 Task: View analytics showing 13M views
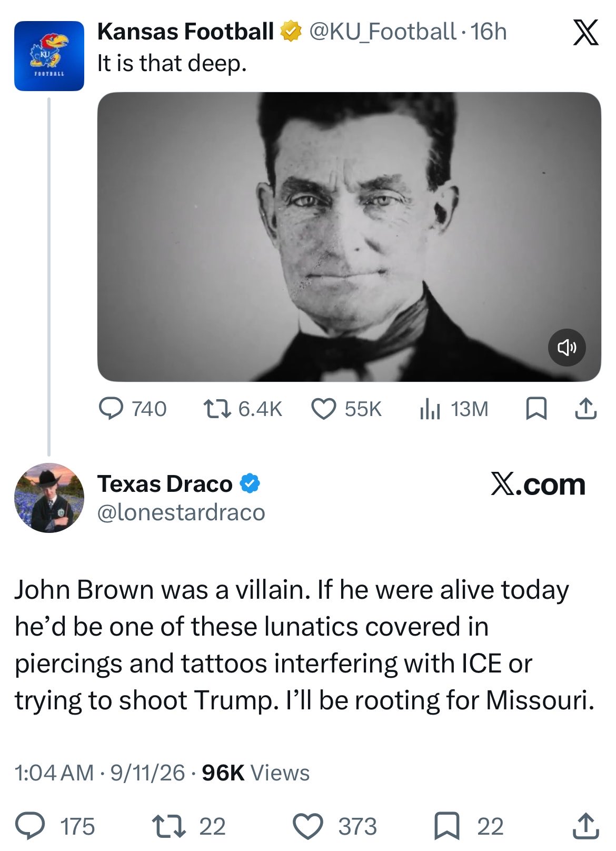[454, 409]
